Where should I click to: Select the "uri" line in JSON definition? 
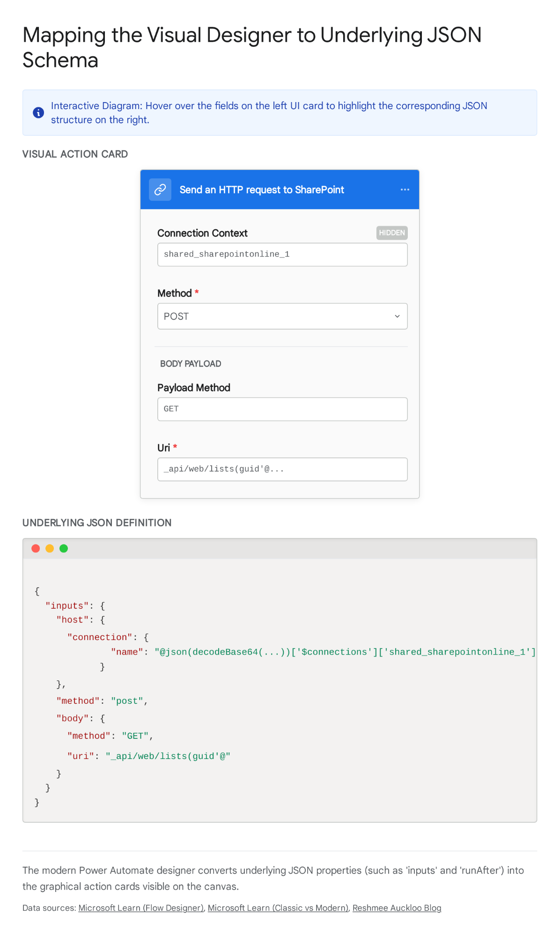tap(148, 756)
